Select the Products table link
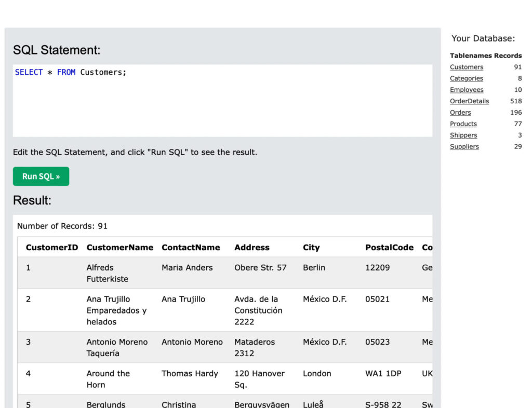Image resolution: width=532 pixels, height=408 pixels. click(463, 124)
